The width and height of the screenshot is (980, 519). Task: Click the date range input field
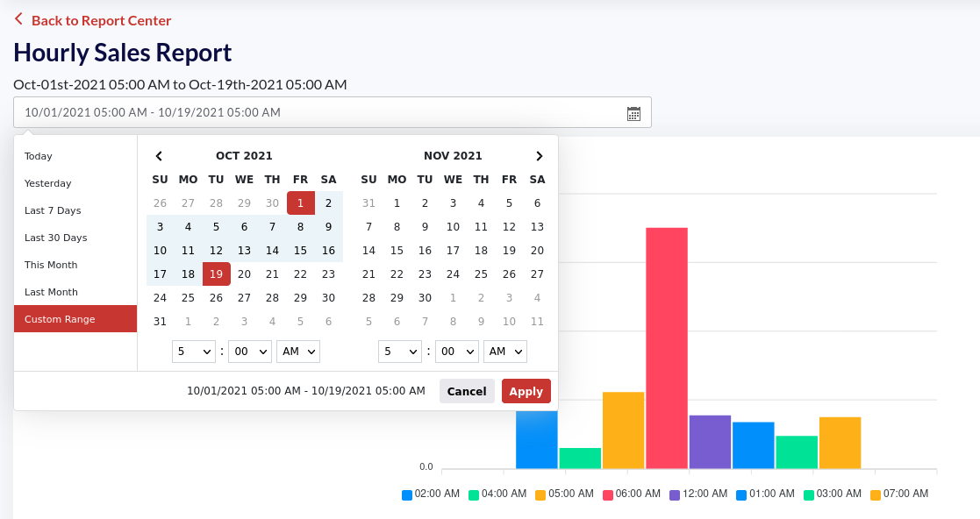(x=316, y=112)
